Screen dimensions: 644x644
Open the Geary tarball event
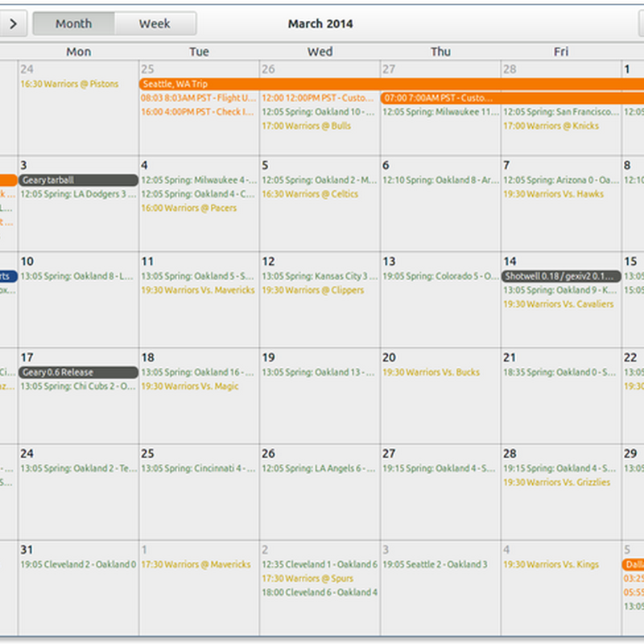(x=78, y=180)
